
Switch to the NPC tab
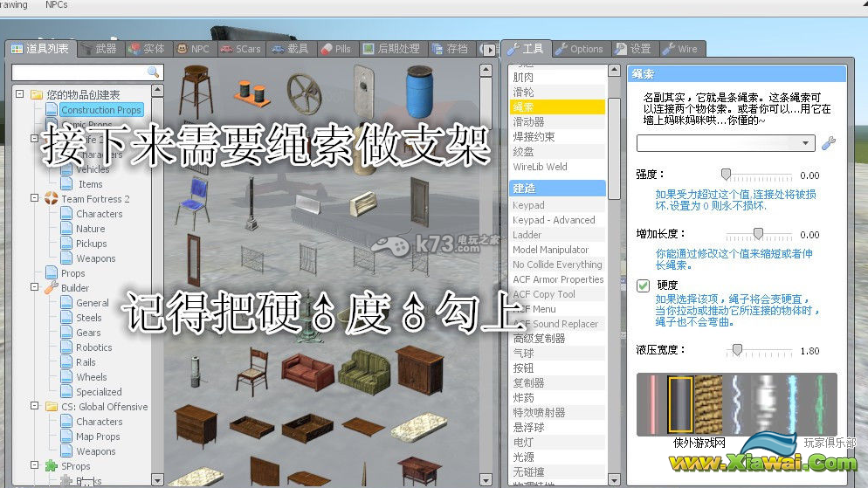pos(194,49)
